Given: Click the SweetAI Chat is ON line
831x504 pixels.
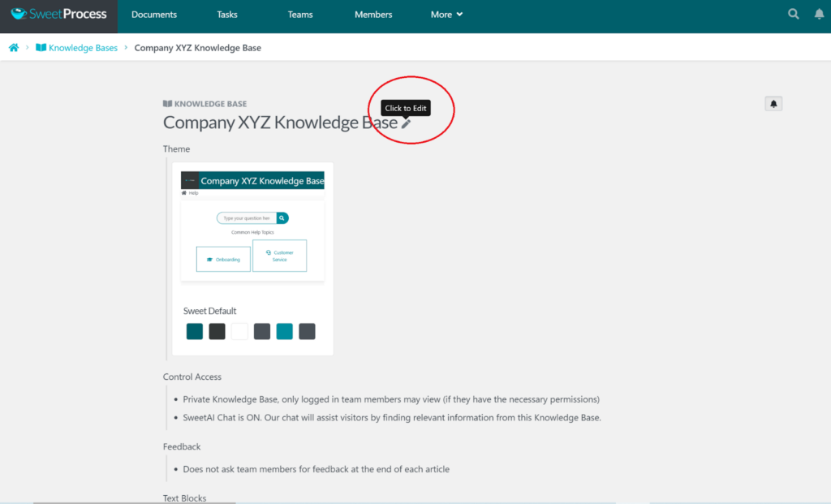Looking at the screenshot, I should tap(392, 418).
